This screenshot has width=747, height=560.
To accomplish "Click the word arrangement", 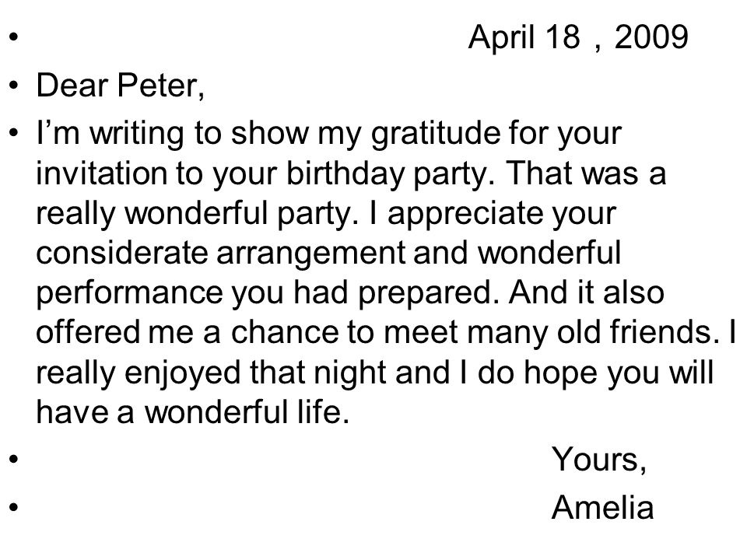I will pyautogui.click(x=310, y=254).
